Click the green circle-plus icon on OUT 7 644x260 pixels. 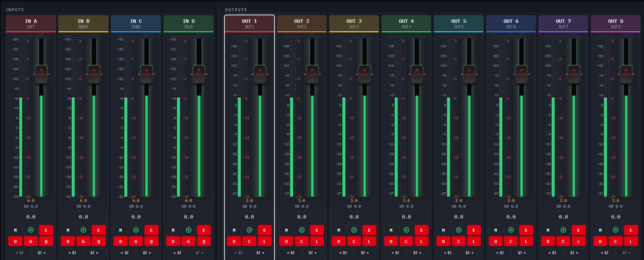(x=563, y=230)
